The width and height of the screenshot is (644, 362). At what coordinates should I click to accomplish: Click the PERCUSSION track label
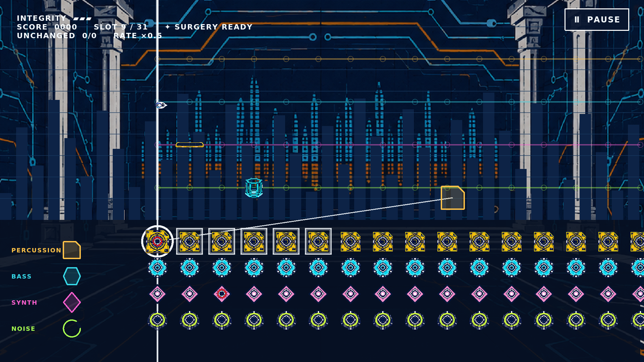(37, 250)
